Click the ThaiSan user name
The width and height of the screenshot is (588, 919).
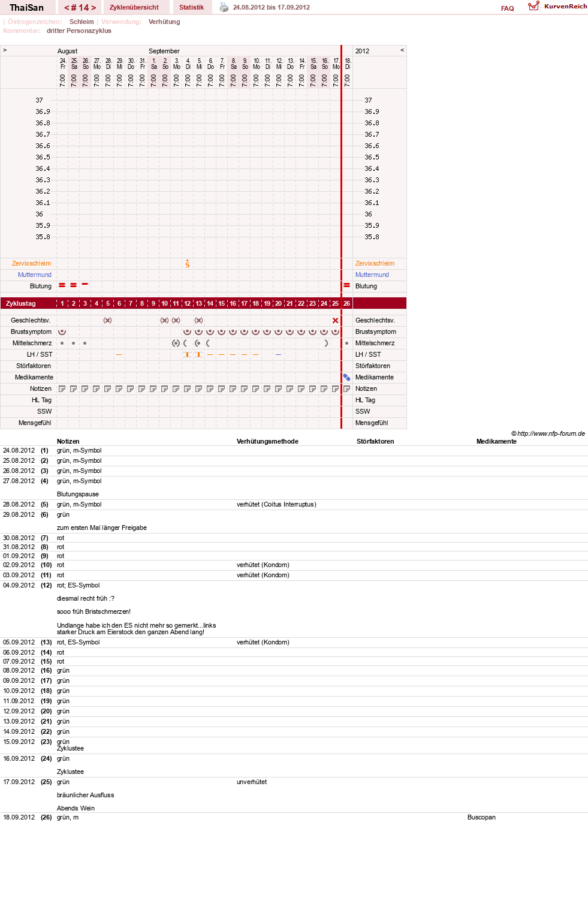point(26,7)
